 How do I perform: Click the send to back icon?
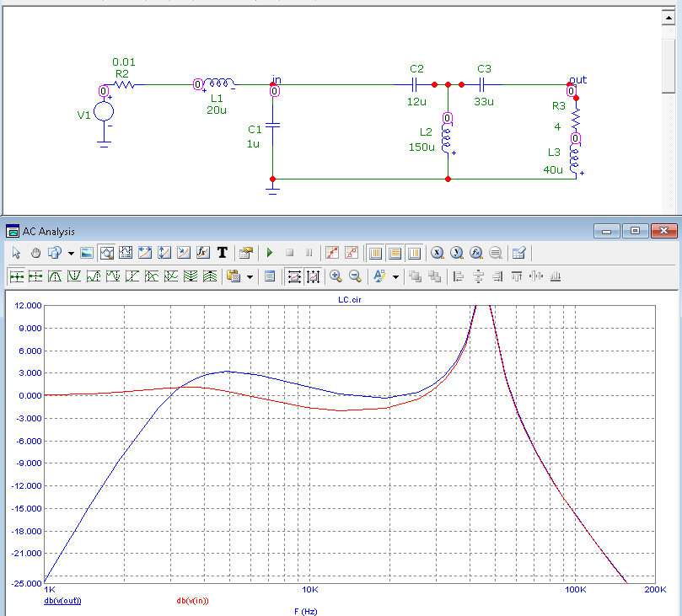click(434, 276)
